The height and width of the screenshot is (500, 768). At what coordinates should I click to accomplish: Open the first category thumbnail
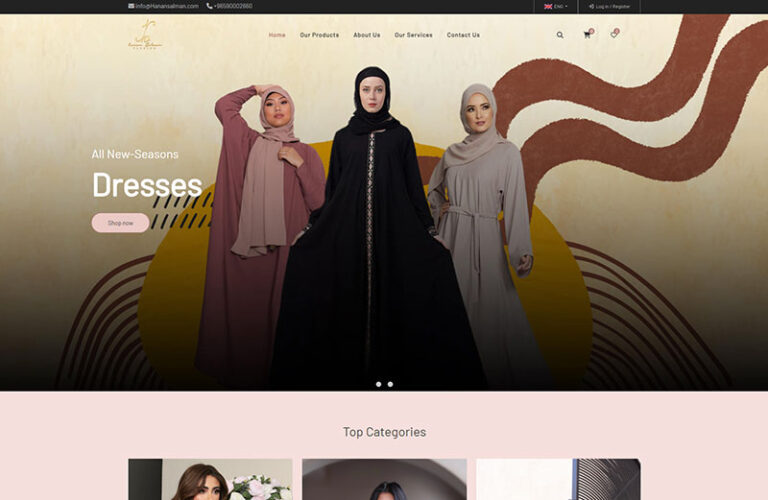(x=210, y=480)
